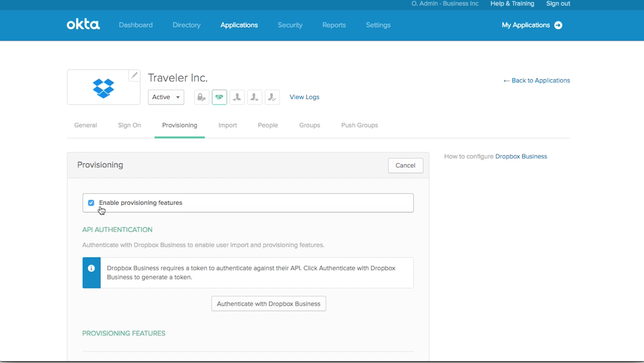
Task: Open the Directory menu
Action: tap(186, 25)
